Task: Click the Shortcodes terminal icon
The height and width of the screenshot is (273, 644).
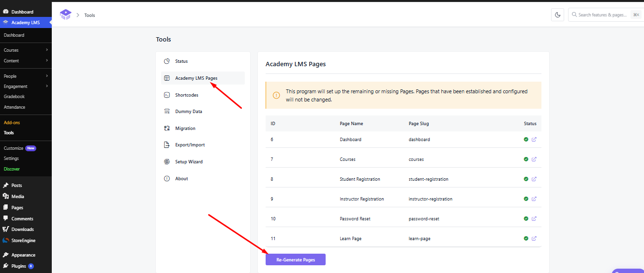Action: click(x=167, y=95)
